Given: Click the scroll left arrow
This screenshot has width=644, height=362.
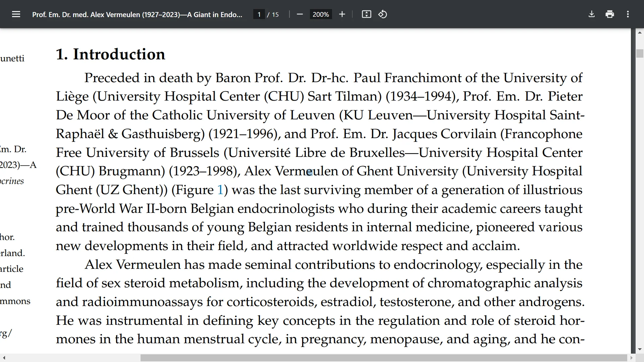Looking at the screenshot, I should [4, 358].
